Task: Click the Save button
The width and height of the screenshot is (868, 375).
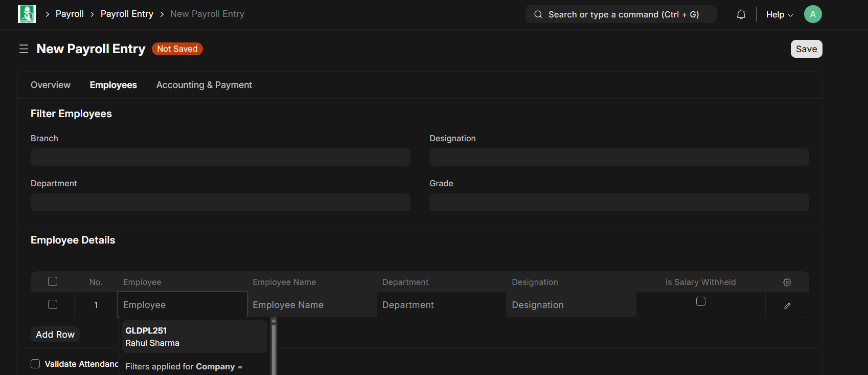Action: [x=806, y=49]
